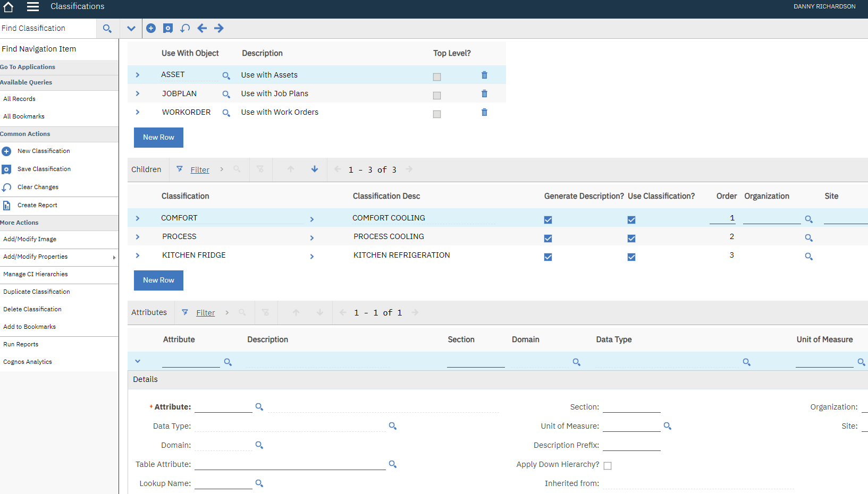Go to previous record arrow
The height and width of the screenshot is (494, 868).
click(202, 28)
